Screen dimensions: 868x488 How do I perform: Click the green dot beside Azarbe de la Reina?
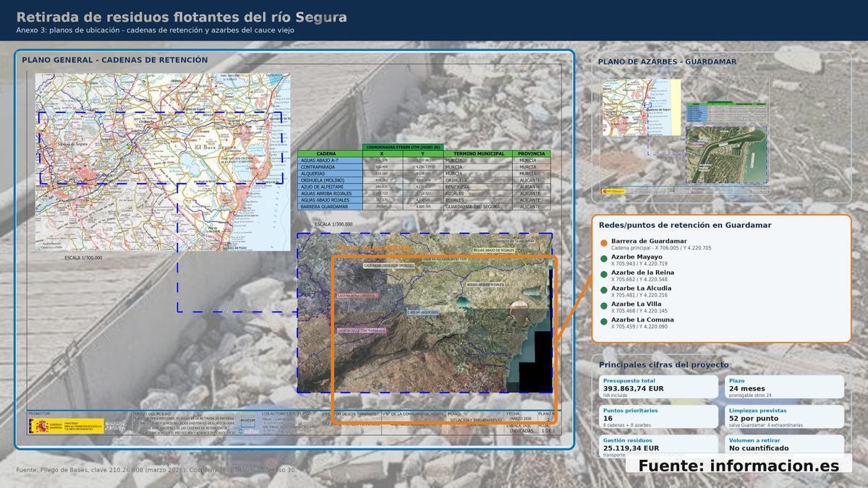(604, 275)
